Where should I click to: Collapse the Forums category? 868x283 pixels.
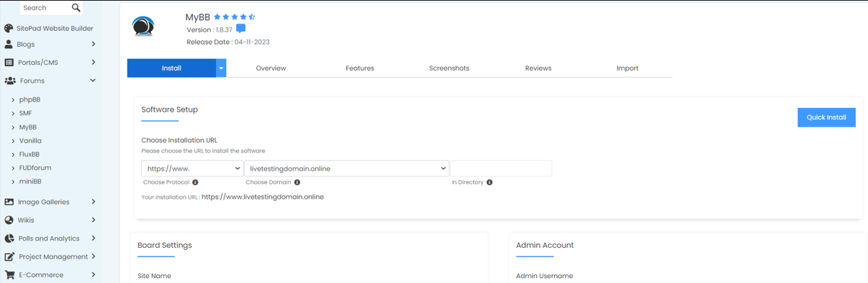click(93, 81)
